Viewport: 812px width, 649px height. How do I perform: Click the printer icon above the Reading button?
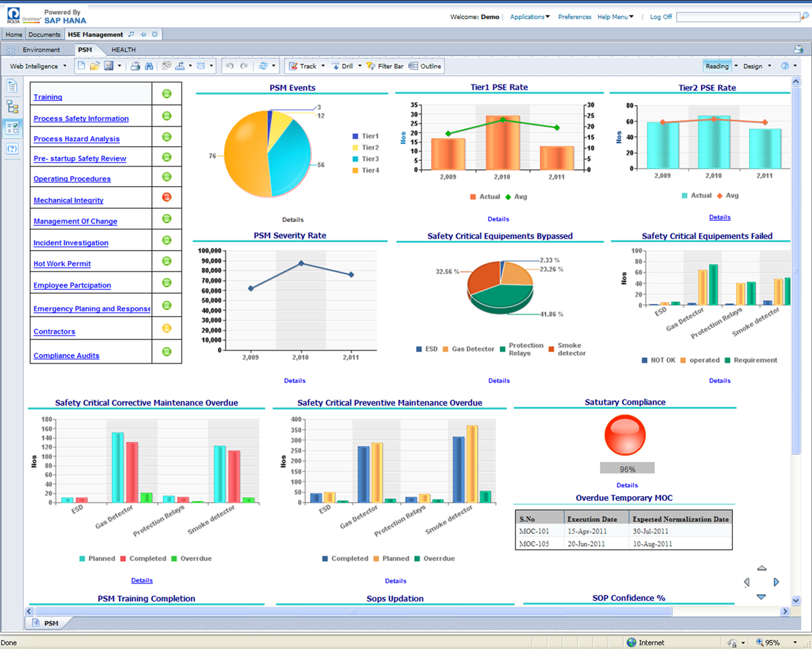pyautogui.click(x=798, y=49)
